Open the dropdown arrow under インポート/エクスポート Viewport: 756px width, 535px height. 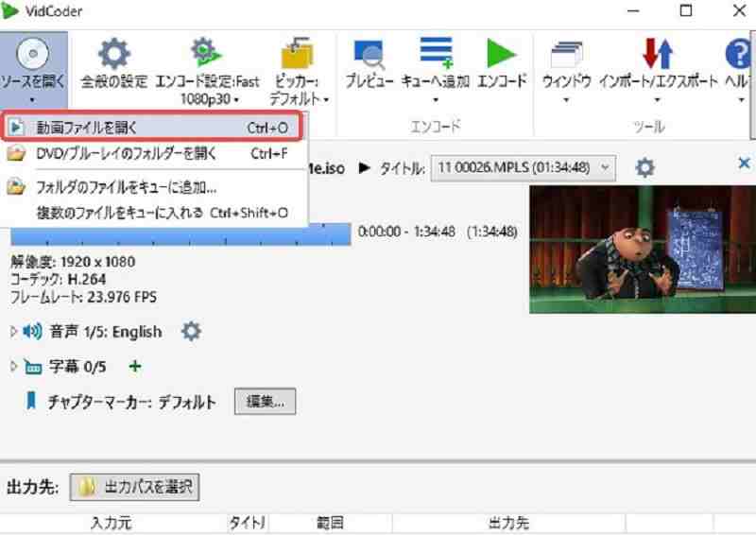(x=658, y=100)
